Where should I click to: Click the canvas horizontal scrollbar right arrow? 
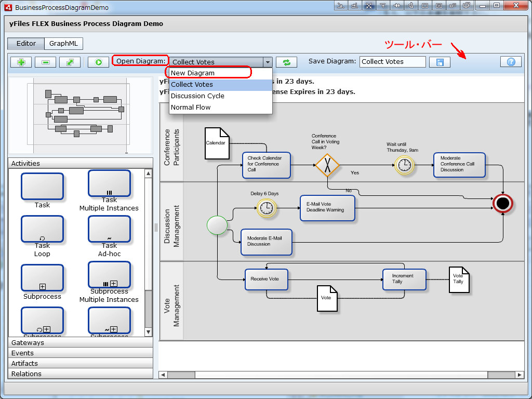[520, 375]
